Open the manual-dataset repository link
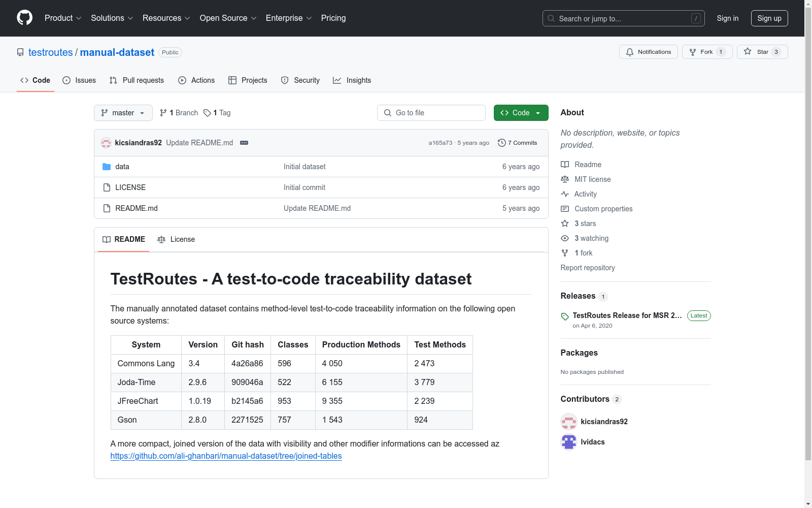The width and height of the screenshot is (812, 508). tap(117, 52)
